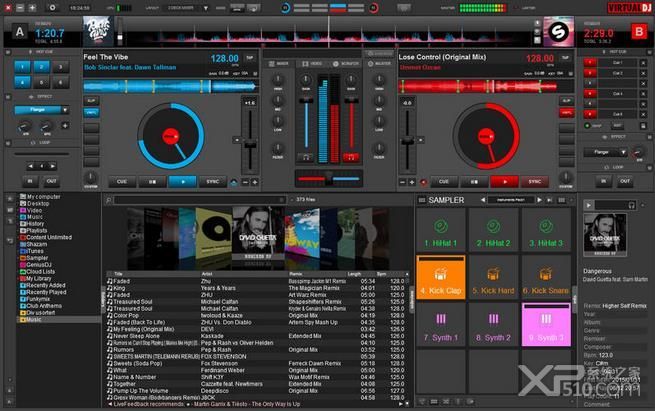Delete Cue 2 on right deck hot cue list
This screenshot has height=411, width=655.
coord(643,73)
